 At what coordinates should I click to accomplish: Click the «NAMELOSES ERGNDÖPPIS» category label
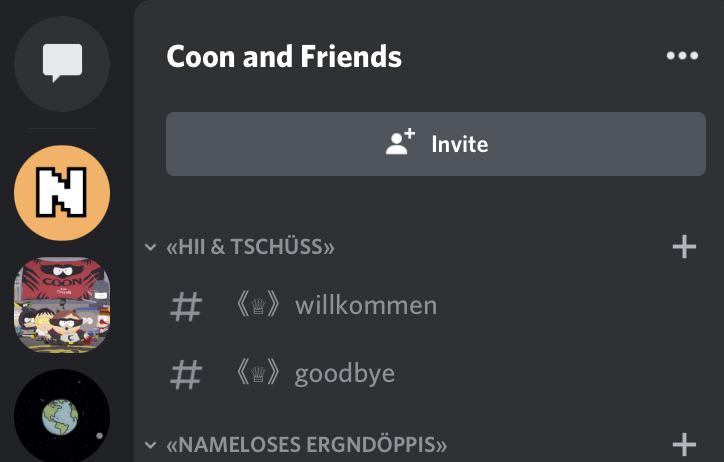(x=306, y=444)
